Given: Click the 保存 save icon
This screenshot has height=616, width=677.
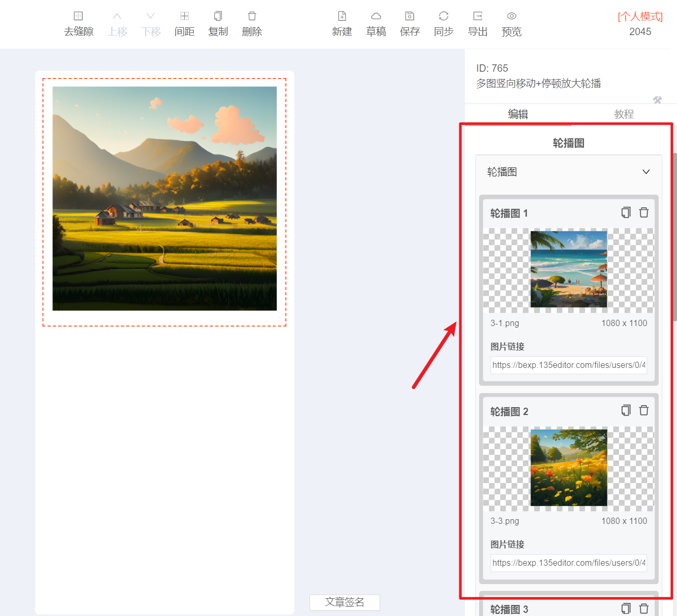Looking at the screenshot, I should pos(410,16).
